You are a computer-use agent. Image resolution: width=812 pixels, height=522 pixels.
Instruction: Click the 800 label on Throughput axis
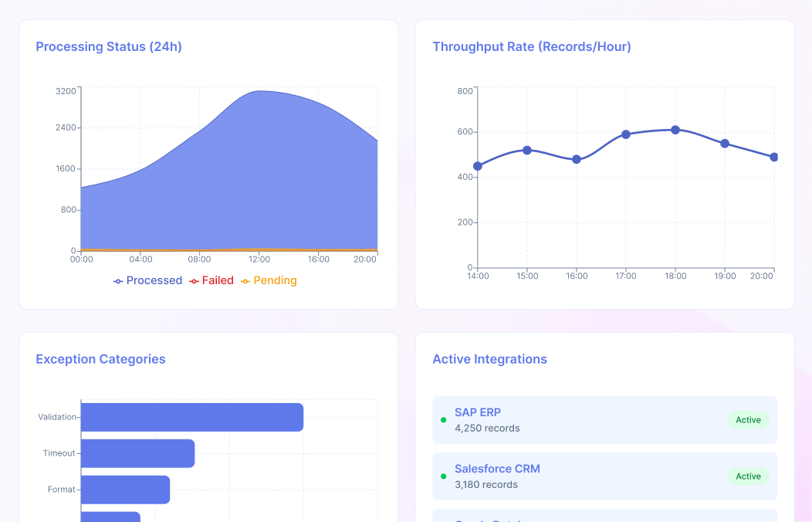465,91
